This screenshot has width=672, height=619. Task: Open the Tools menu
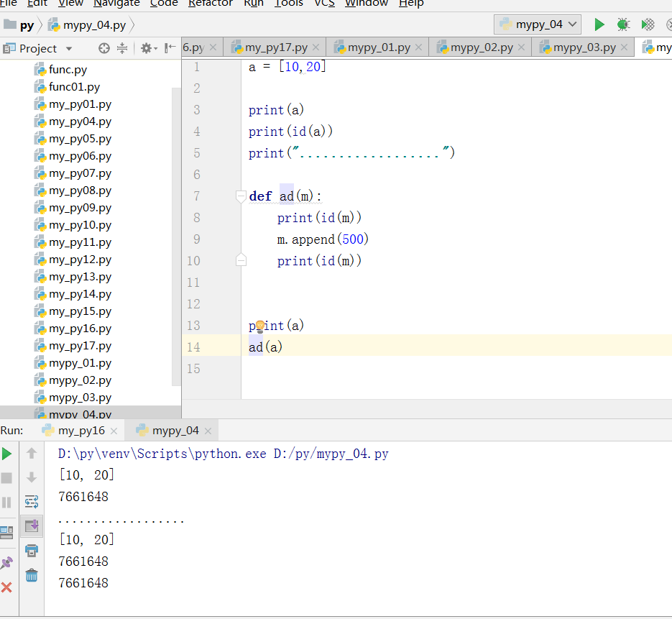(x=289, y=3)
